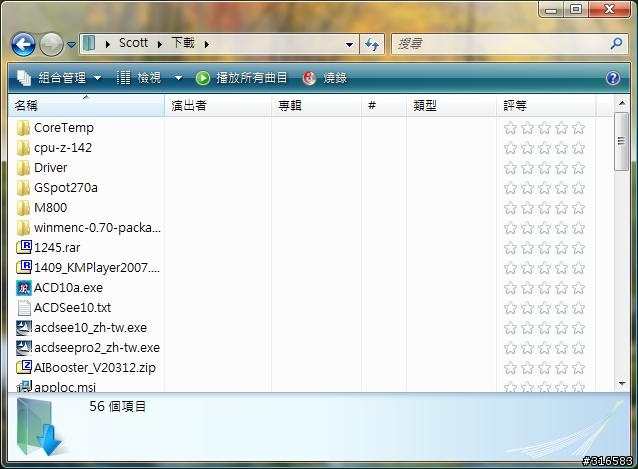This screenshot has width=638, height=469.
Task: Rate 1245.rar two stars
Action: pos(527,248)
